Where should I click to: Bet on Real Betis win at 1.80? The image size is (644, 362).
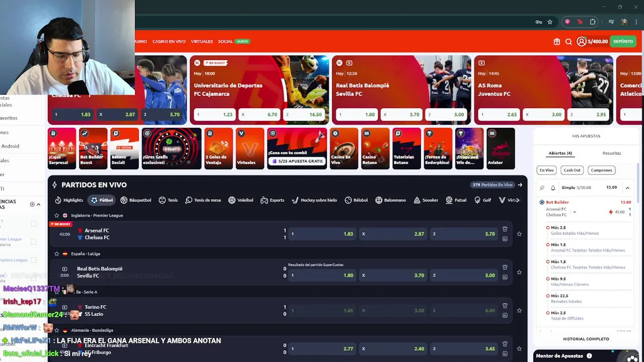coord(322,275)
